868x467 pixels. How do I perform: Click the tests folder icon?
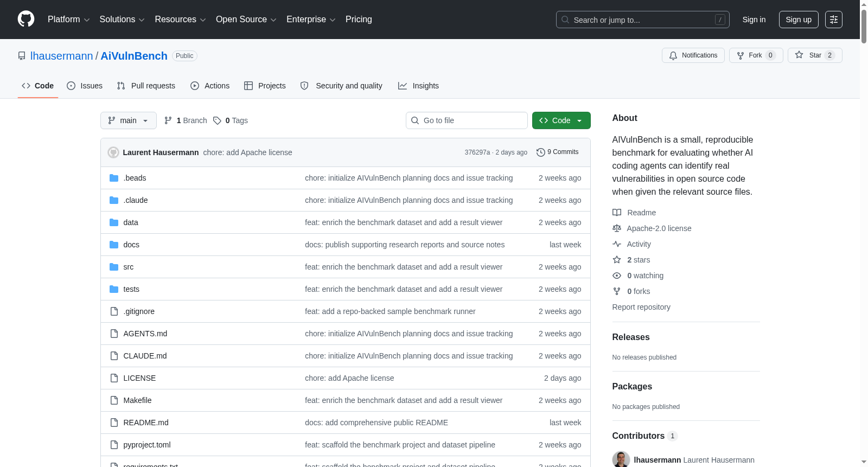pos(114,289)
